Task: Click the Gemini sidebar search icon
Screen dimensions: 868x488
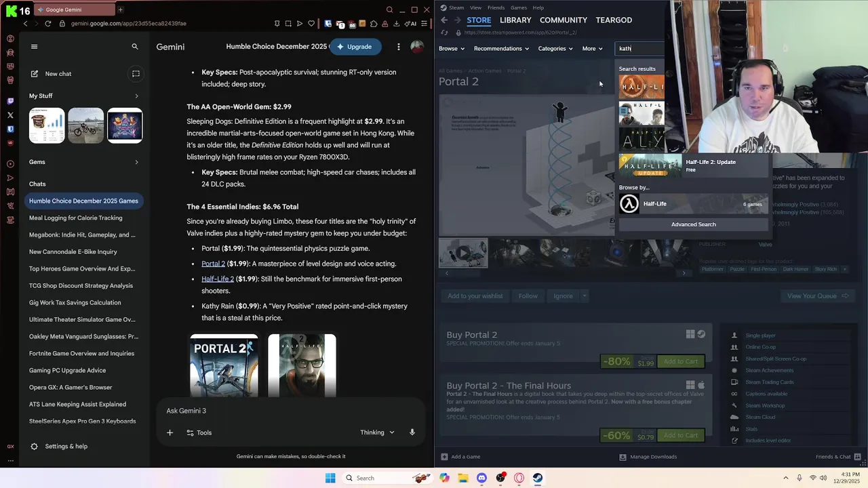Action: (135, 47)
